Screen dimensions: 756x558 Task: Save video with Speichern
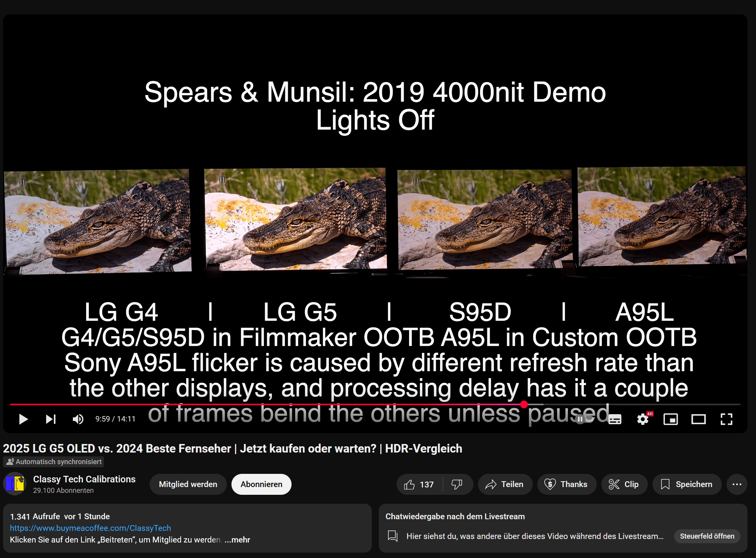point(687,484)
